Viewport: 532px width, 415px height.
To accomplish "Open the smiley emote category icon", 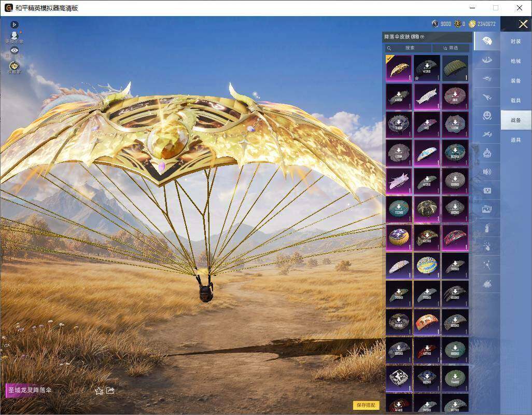I will tap(487, 116).
